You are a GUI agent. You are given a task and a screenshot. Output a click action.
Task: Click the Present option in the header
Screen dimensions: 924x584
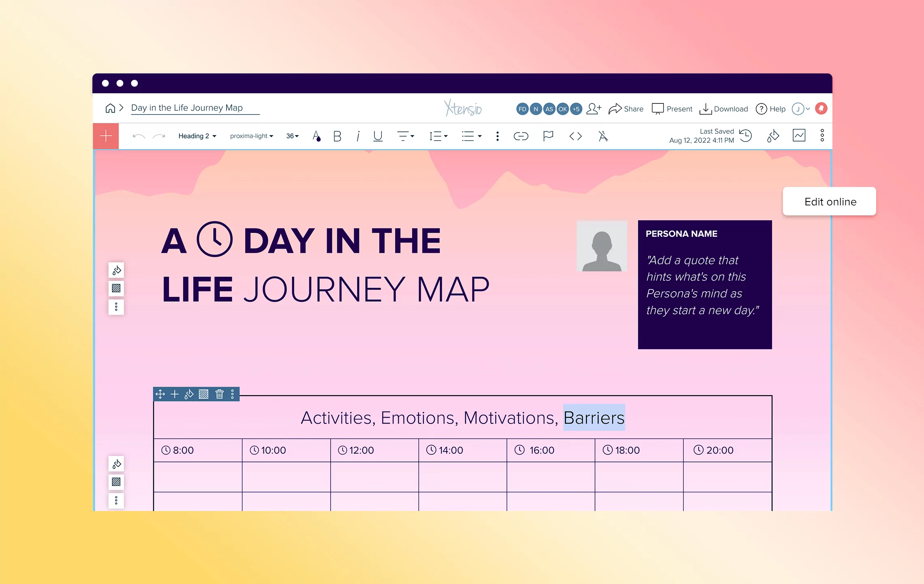point(672,108)
